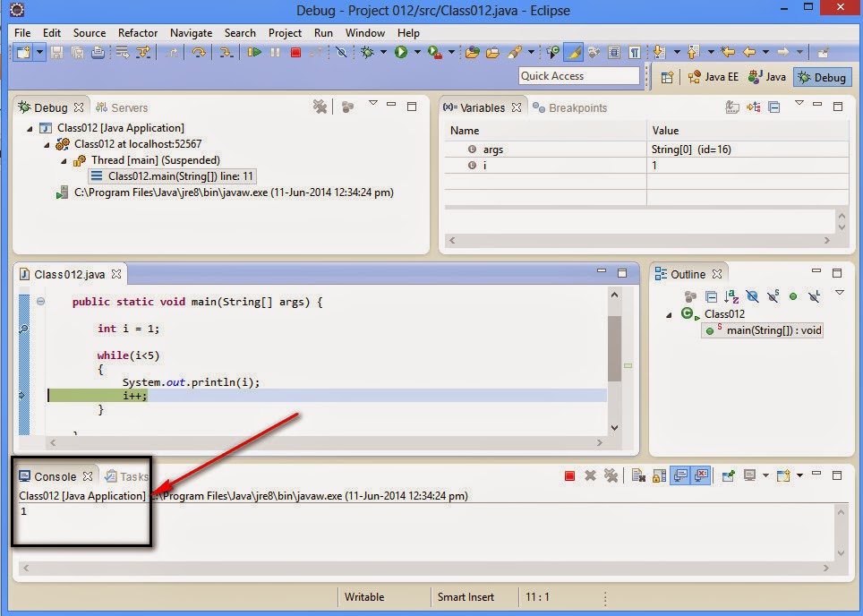Open a new console with the Open Console icon

pyautogui.click(x=782, y=475)
